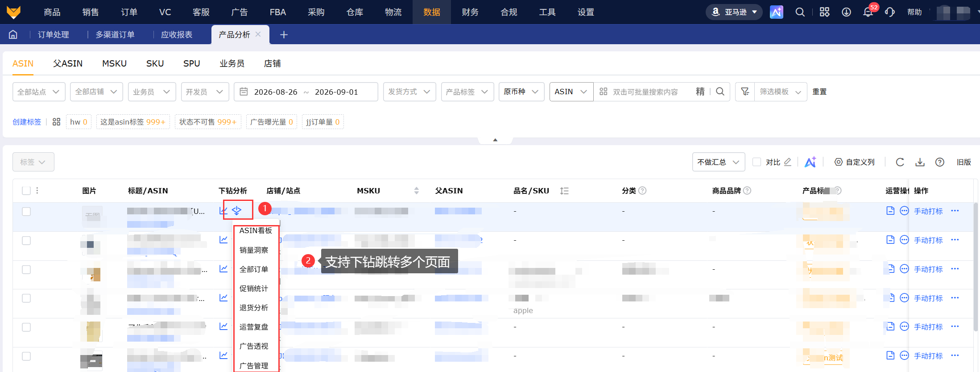Expand the 全部站点 dropdown
Screen dimensions: 980x372
[x=39, y=92]
